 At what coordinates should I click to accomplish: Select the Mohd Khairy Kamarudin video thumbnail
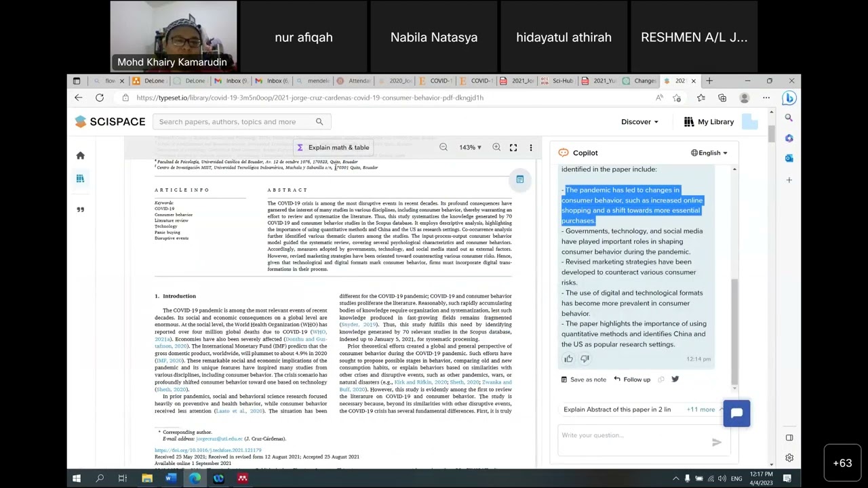tap(174, 37)
